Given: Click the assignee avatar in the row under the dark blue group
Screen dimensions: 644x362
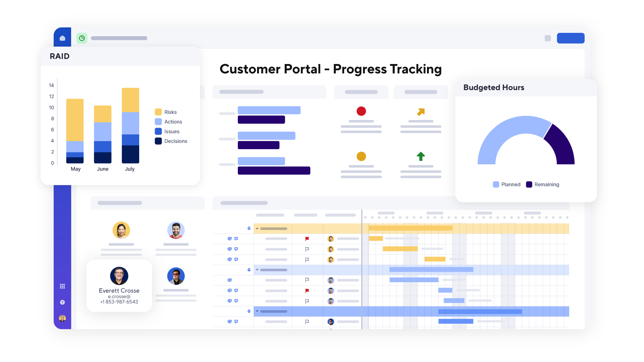Looking at the screenshot, I should [331, 322].
